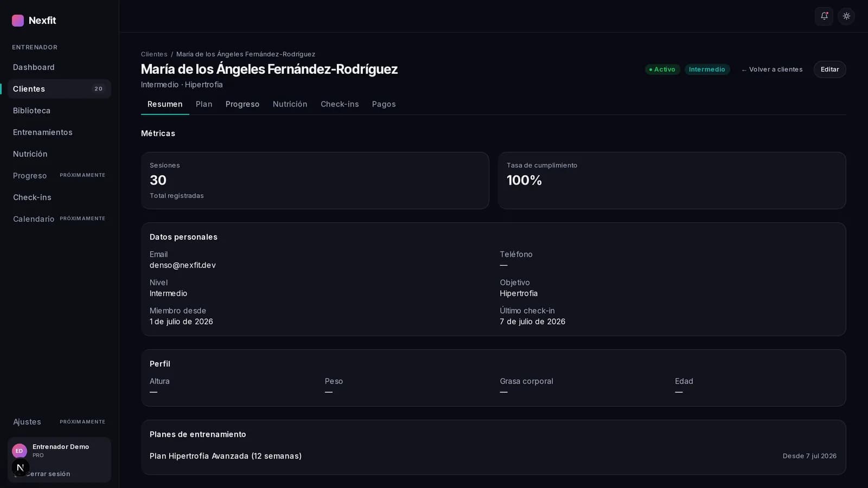The height and width of the screenshot is (488, 868).
Task: Select Calendario sidebar item
Action: pos(59,219)
